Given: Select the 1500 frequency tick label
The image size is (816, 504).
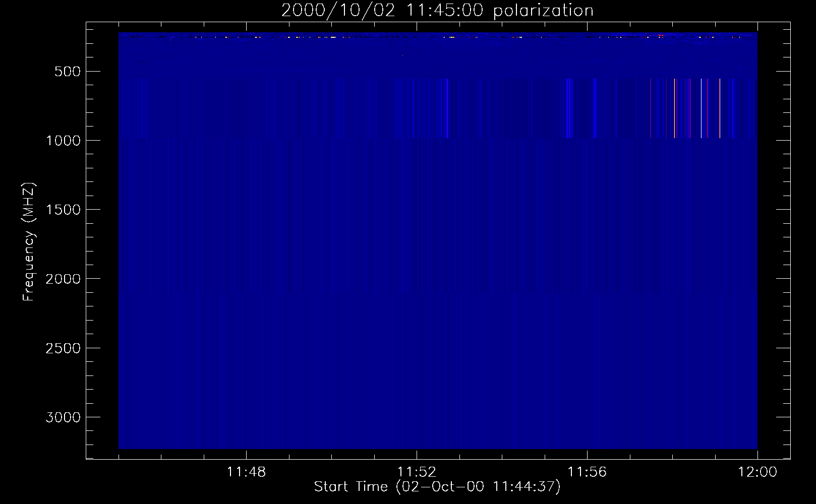Looking at the screenshot, I should tap(63, 210).
